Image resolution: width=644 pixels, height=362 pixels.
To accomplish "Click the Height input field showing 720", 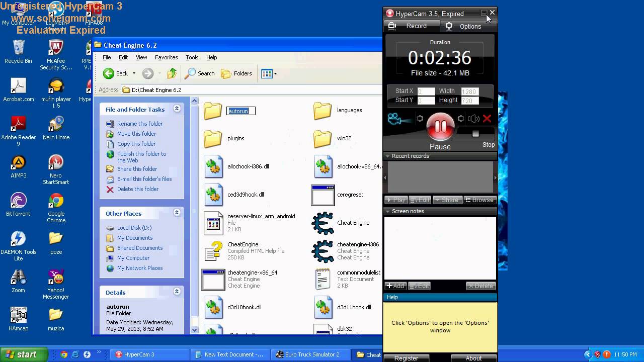I will [470, 101].
